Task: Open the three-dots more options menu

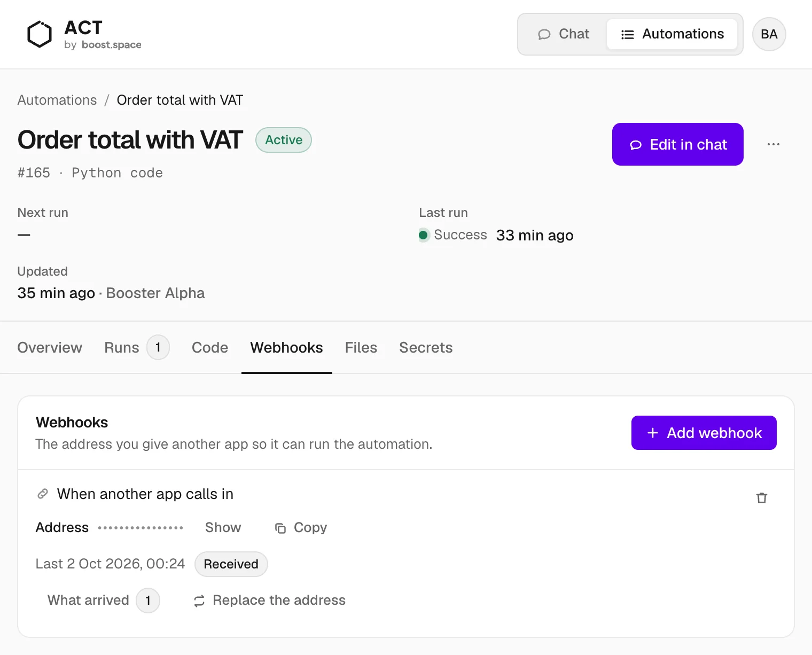Action: pos(773,144)
